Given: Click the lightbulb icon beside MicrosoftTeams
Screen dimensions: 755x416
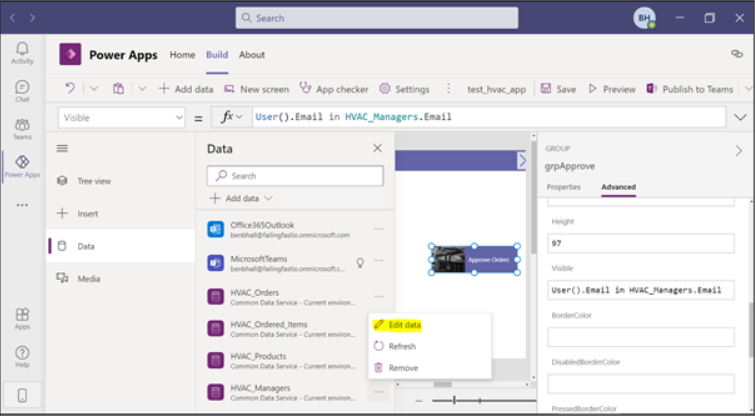Looking at the screenshot, I should (360, 262).
